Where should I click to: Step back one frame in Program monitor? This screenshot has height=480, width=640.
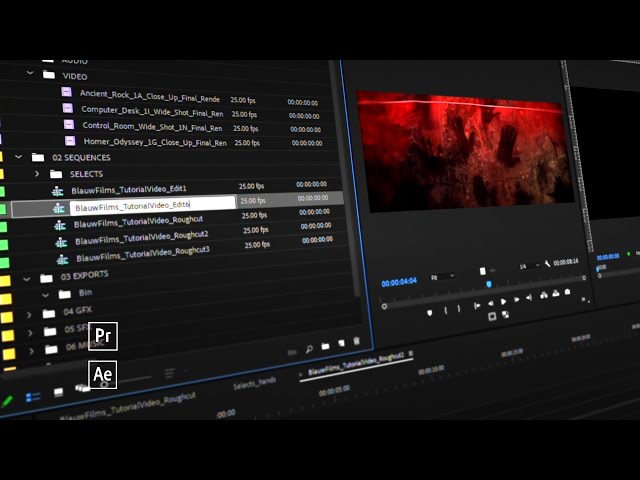[x=491, y=303]
